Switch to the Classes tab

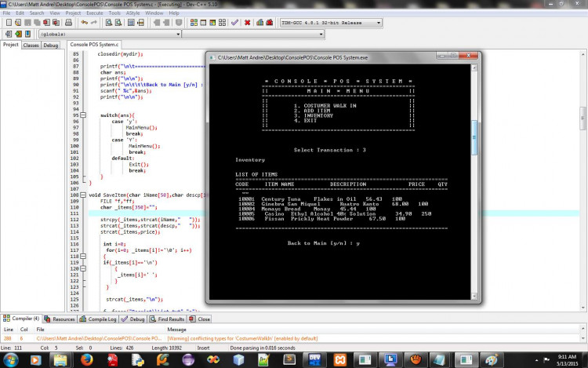31,45
